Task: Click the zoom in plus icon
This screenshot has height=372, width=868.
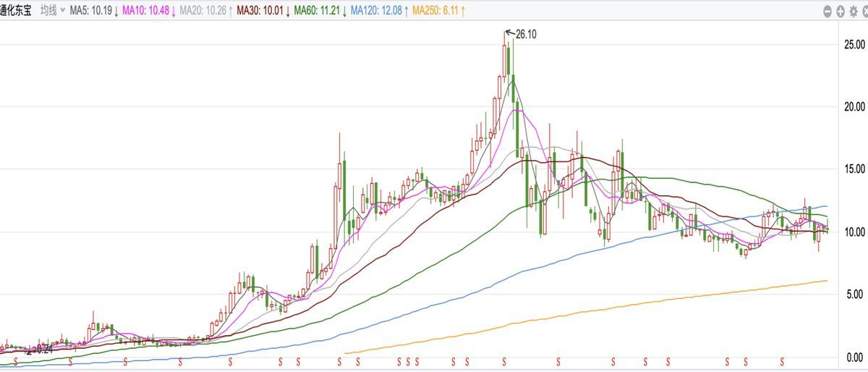Action: tap(840, 11)
